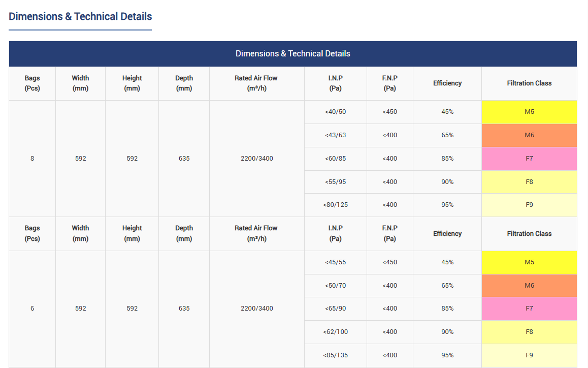Click the <85/135 I.N.P value
This screenshot has width=588, height=368.
tap(335, 355)
